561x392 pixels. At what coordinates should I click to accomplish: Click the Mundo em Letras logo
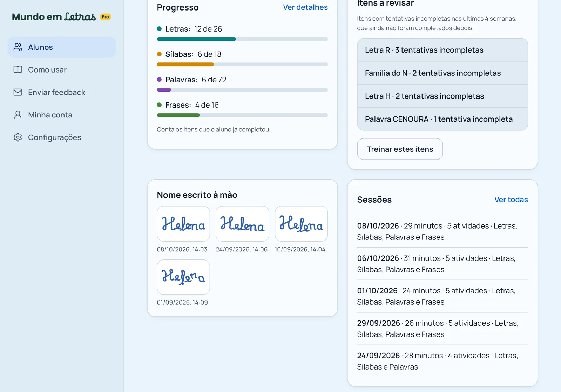coord(54,17)
